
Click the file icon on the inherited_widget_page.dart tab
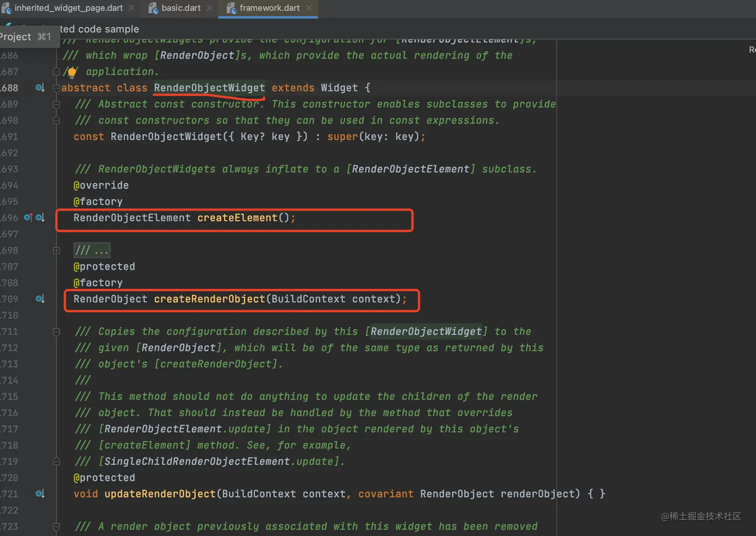coord(6,8)
